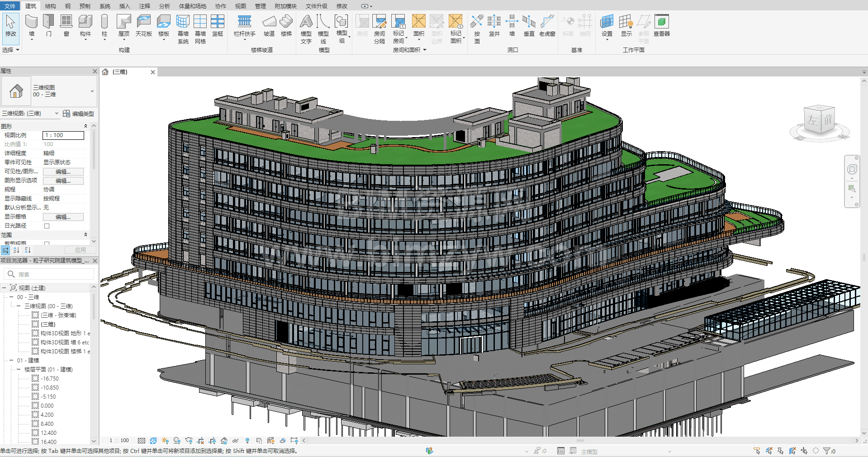
Task: Switch to the 结构 ribbon tab
Action: (51, 6)
